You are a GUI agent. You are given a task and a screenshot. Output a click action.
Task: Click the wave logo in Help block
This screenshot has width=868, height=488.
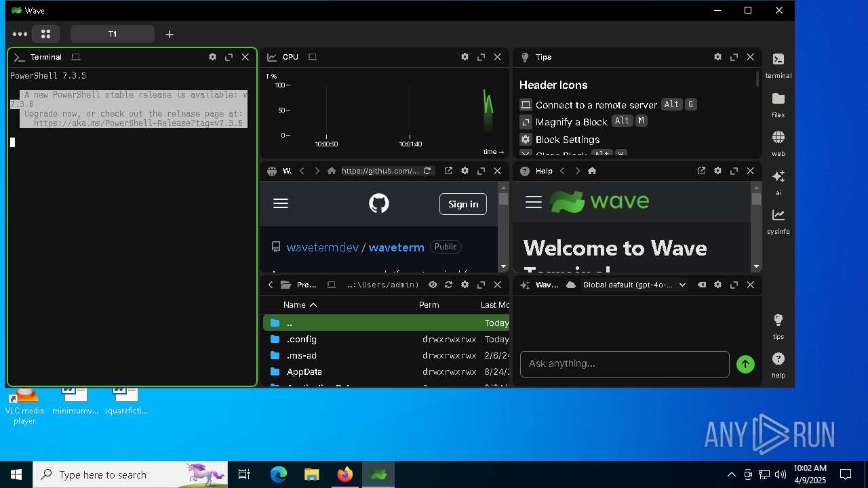click(x=599, y=202)
